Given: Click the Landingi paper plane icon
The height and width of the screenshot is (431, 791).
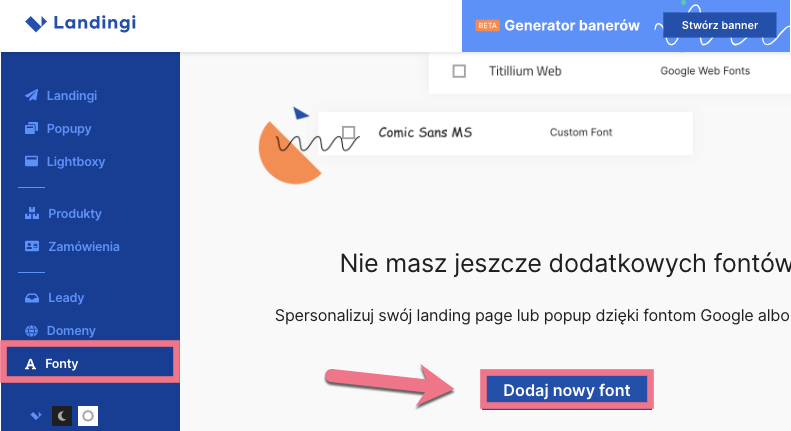Looking at the screenshot, I should [x=31, y=95].
